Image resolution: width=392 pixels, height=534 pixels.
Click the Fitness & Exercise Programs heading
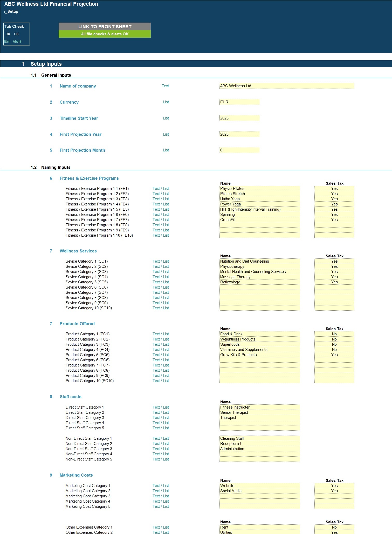(89, 178)
